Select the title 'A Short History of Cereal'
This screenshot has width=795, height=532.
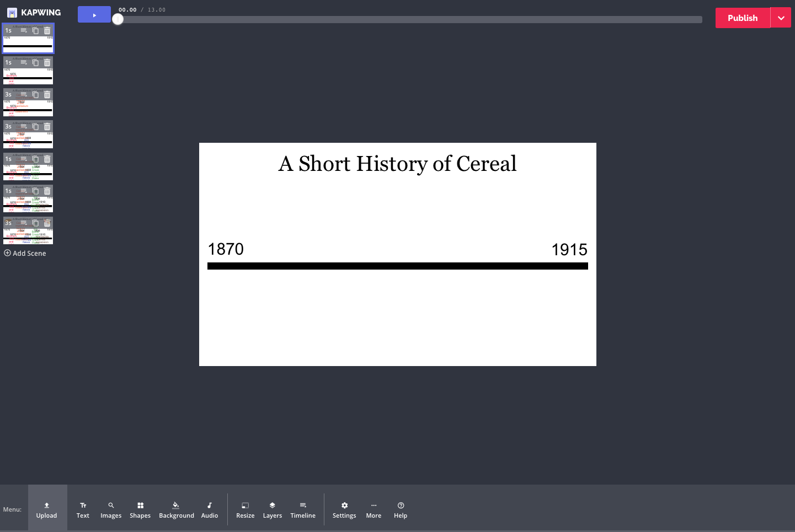click(x=398, y=164)
